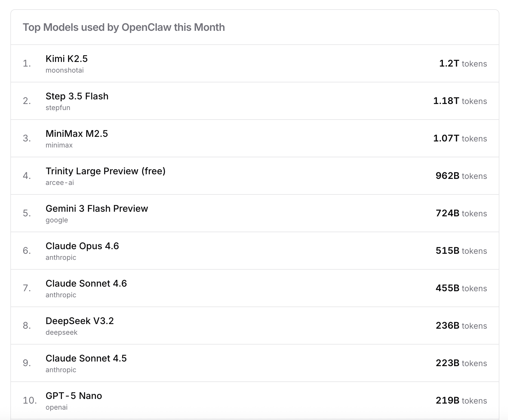Click the moonshotai provider name
The height and width of the screenshot is (420, 508).
(65, 70)
